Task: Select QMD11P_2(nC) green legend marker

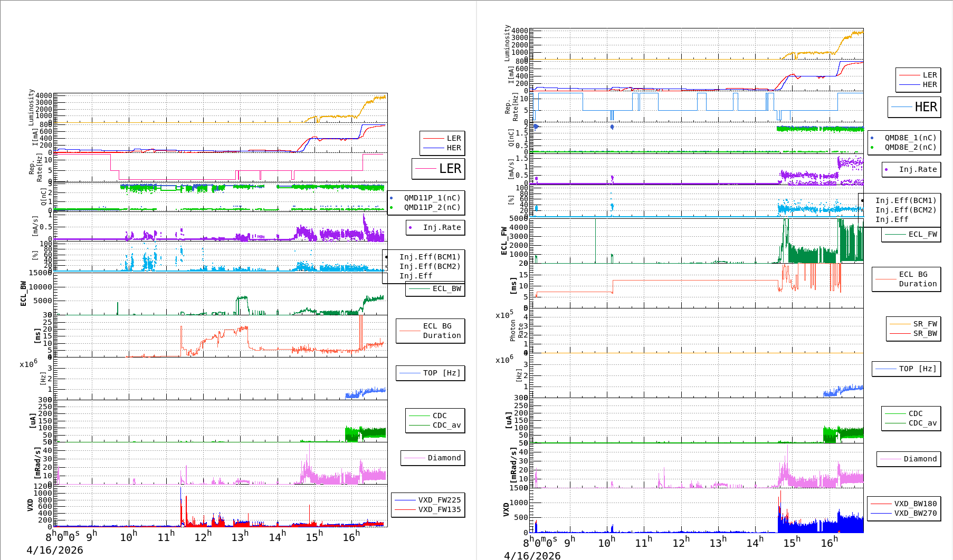Action: pyautogui.click(x=391, y=208)
